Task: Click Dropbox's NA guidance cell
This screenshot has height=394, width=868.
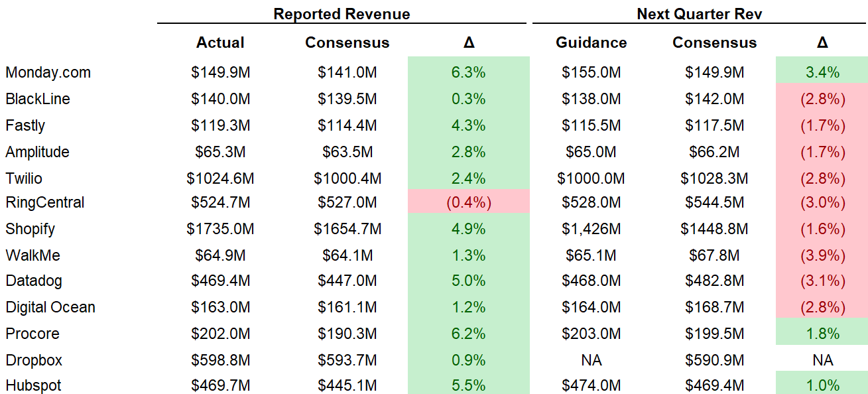Action: click(x=591, y=360)
